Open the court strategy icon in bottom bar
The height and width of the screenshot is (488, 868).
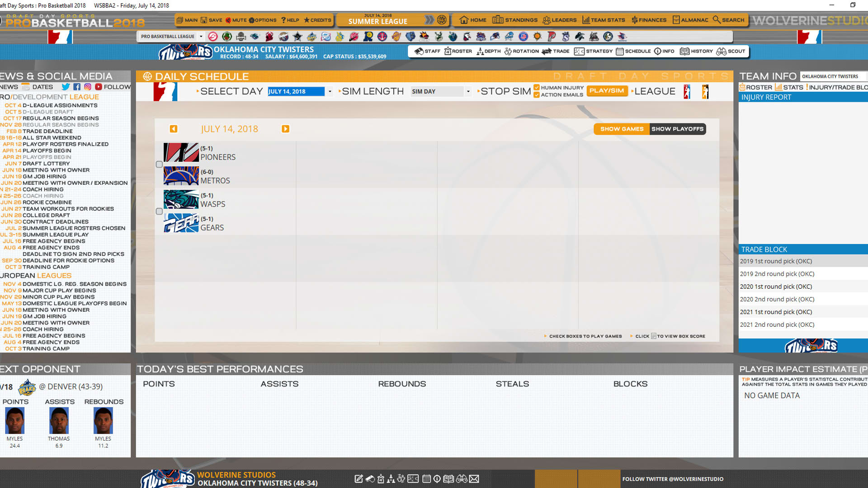(x=413, y=479)
